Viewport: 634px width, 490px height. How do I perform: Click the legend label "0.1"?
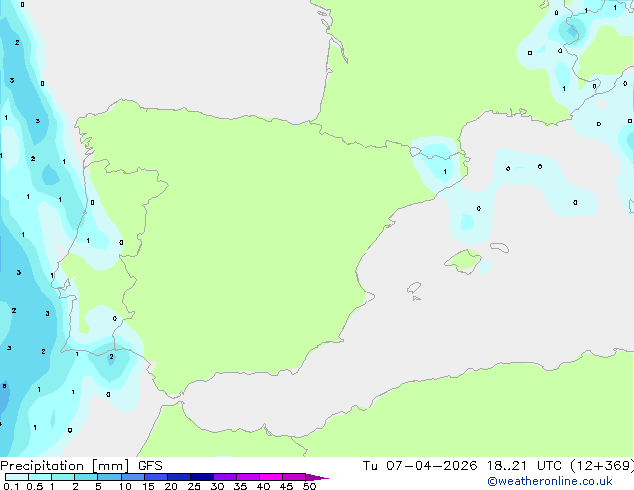click(x=11, y=486)
